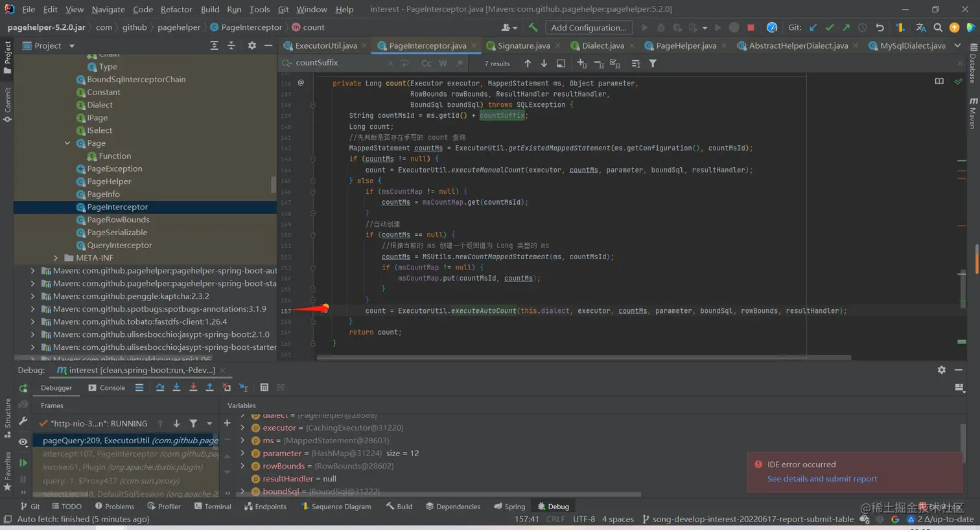Click the translate icon in toolbar
980x530 pixels.
[x=920, y=27]
